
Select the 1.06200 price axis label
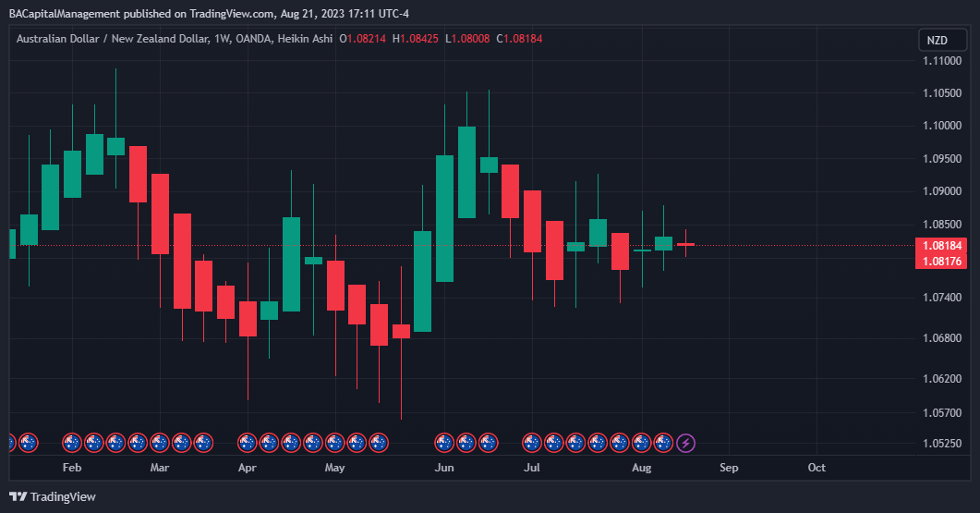click(x=942, y=379)
